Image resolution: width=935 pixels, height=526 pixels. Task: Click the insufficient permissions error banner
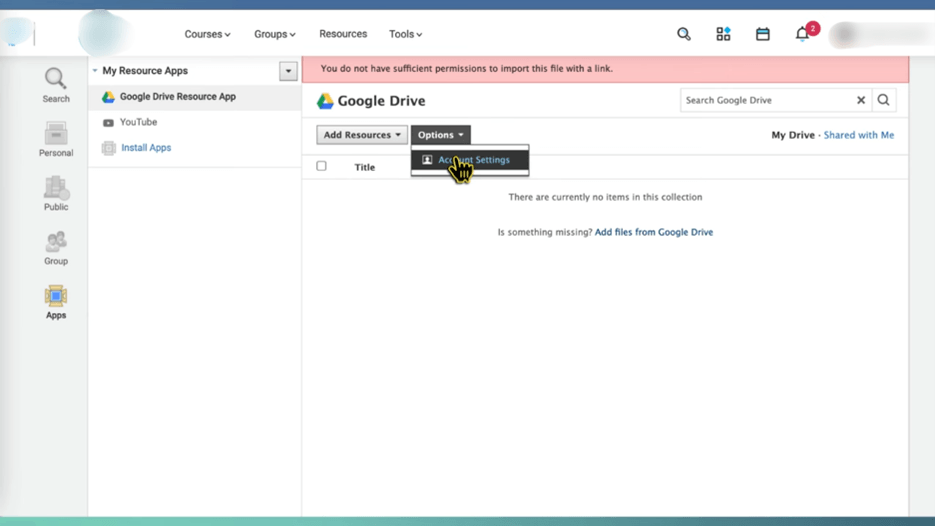tap(605, 69)
